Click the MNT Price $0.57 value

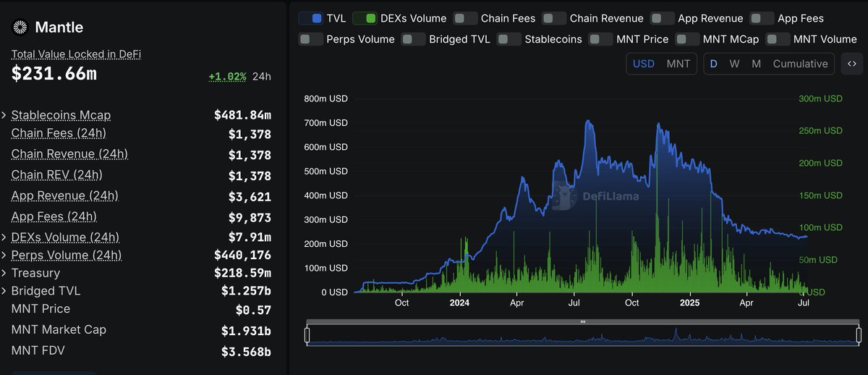tap(253, 310)
